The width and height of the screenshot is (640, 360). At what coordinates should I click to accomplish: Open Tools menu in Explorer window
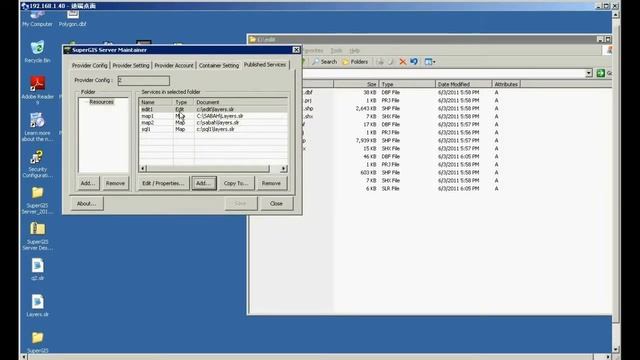336,51
